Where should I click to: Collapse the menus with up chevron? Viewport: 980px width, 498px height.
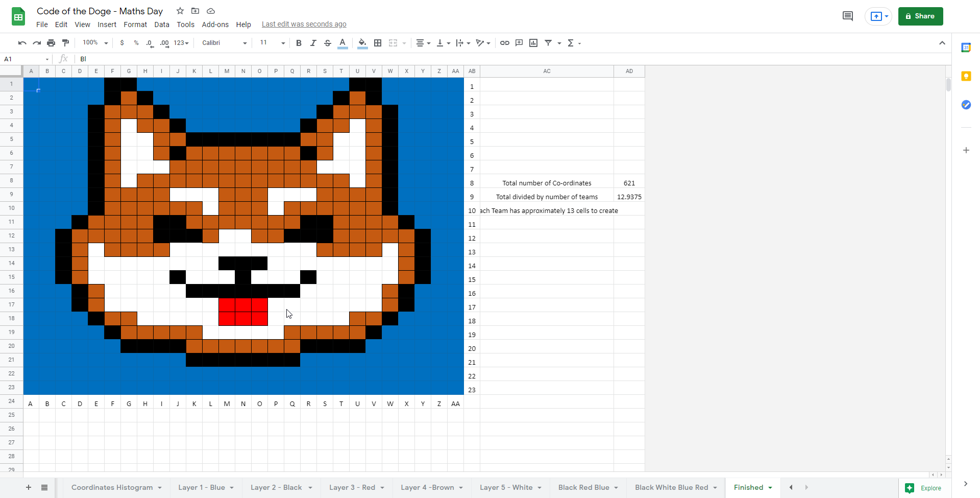(942, 43)
